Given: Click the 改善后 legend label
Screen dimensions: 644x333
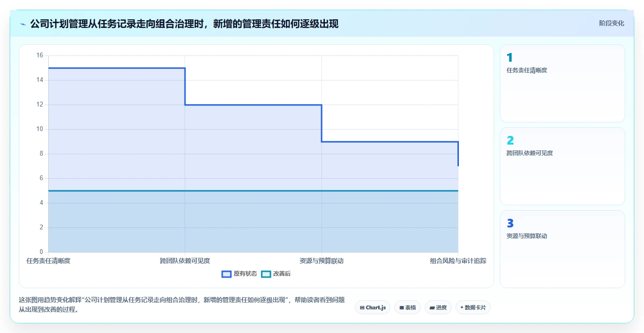Looking at the screenshot, I should point(282,274).
